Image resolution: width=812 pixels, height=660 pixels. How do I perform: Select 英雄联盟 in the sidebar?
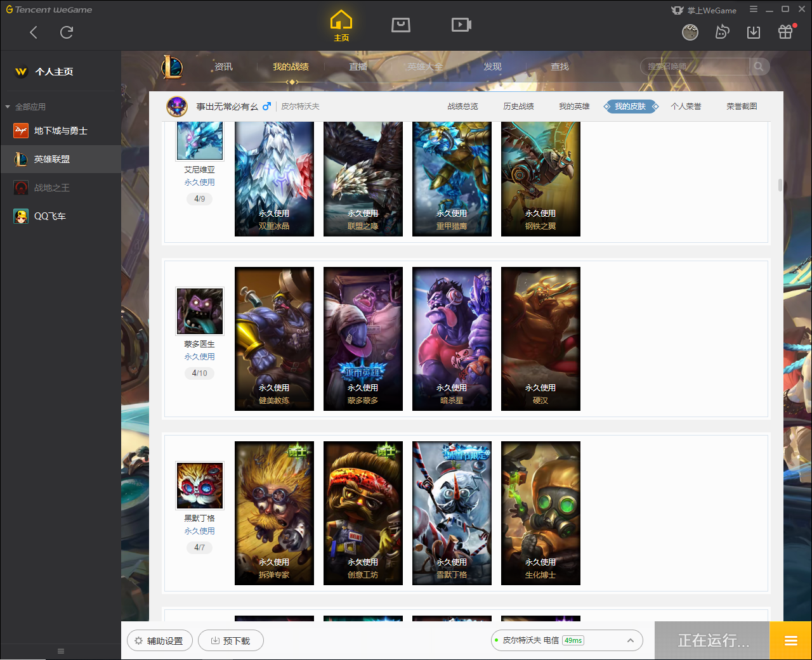60,159
